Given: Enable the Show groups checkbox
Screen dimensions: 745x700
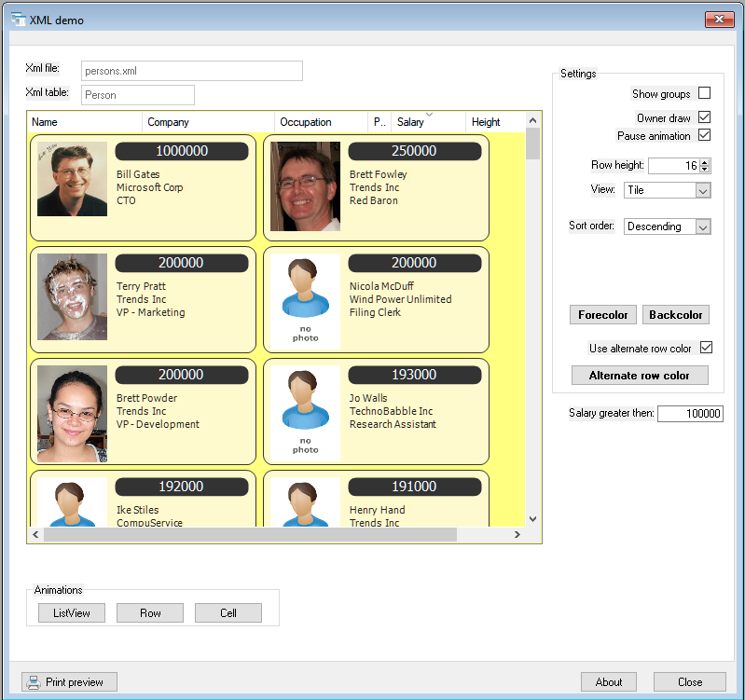Looking at the screenshot, I should click(x=705, y=93).
